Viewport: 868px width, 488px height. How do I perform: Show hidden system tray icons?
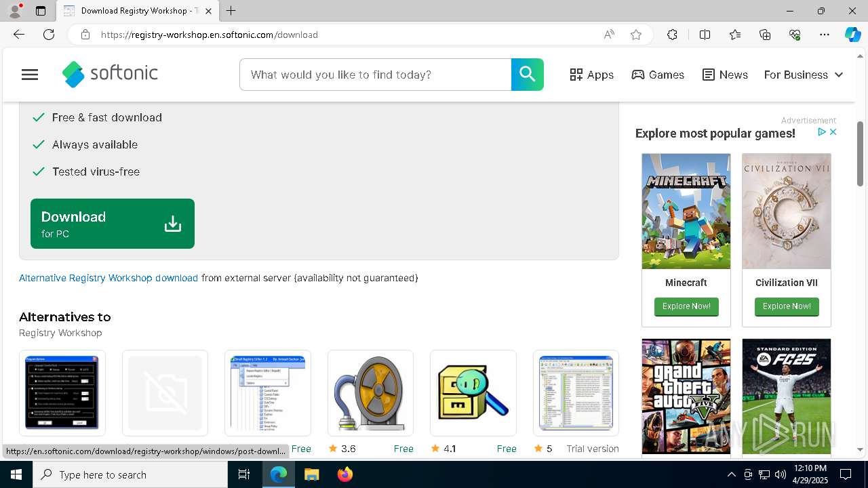tap(731, 474)
